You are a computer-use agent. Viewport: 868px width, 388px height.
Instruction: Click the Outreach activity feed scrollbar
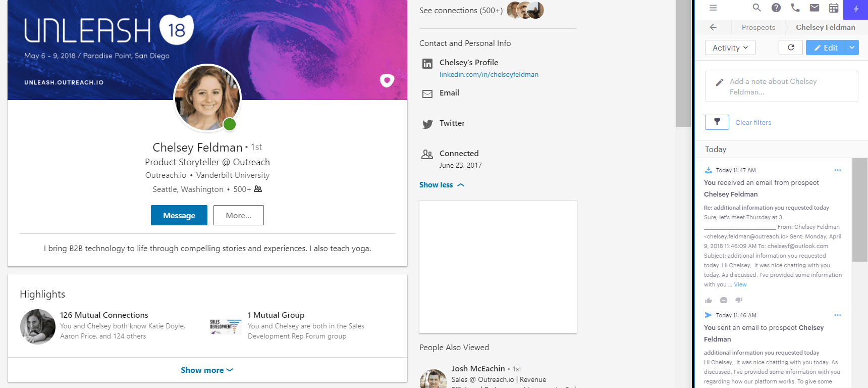[859, 210]
